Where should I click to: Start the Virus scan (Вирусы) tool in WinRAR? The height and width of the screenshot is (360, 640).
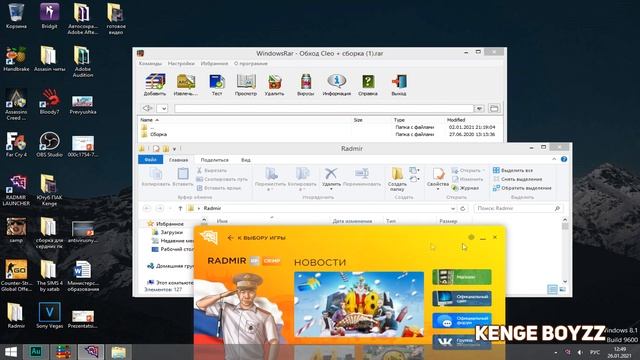pyautogui.click(x=305, y=85)
